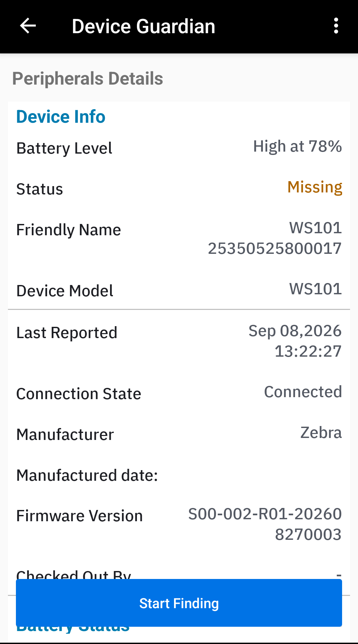Tap the Start Finding button
The image size is (358, 644).
(179, 603)
